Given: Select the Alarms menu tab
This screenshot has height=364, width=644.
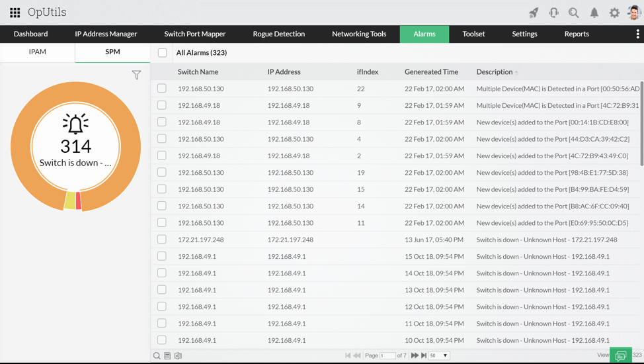Looking at the screenshot, I should [x=424, y=34].
